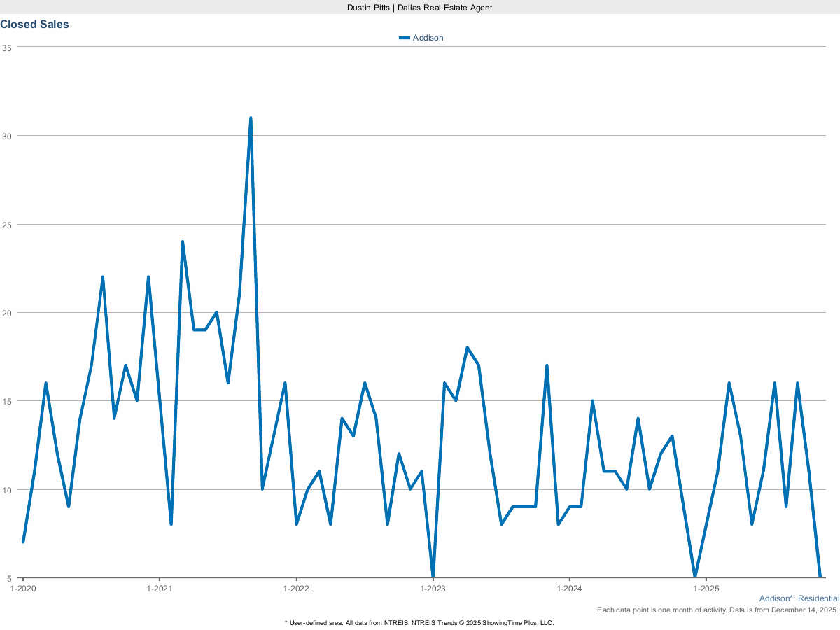
Task: Click the Closed Sales chart title
Action: 34,24
